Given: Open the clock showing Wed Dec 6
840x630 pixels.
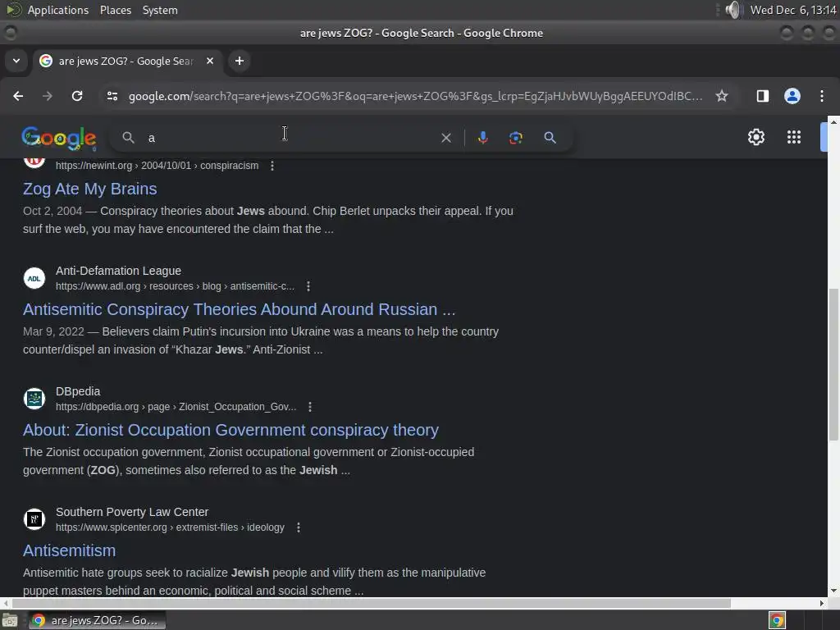Looking at the screenshot, I should click(793, 10).
